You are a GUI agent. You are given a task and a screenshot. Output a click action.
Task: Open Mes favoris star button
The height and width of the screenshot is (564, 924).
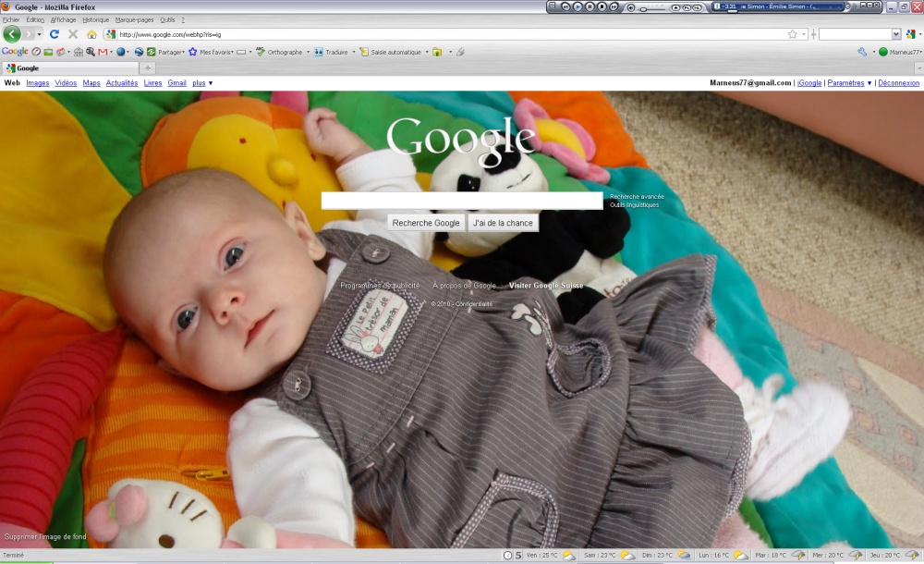point(211,52)
